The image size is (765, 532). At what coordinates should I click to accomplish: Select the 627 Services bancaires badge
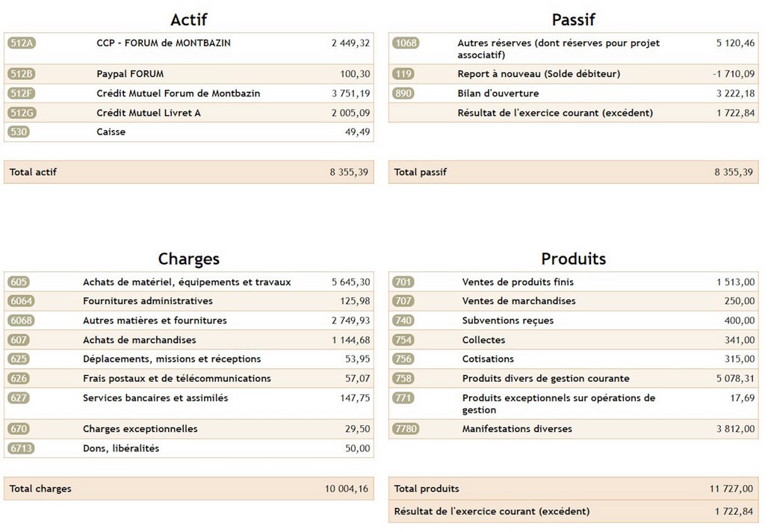tap(19, 398)
